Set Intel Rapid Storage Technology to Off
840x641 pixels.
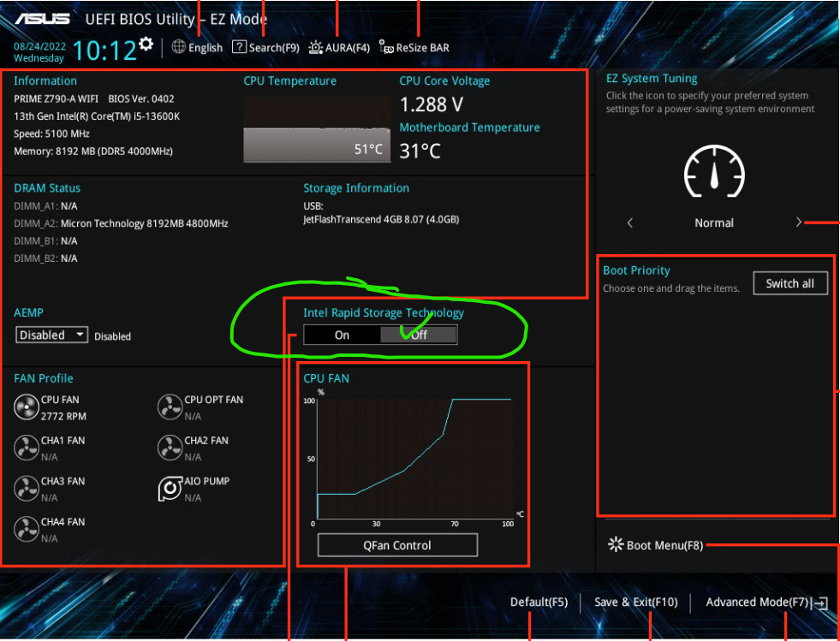(419, 335)
